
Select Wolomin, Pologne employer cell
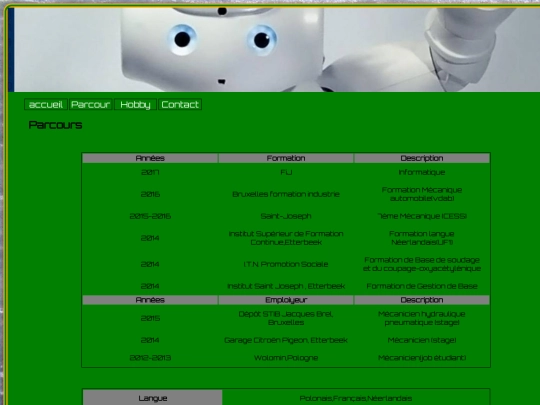tap(286, 358)
